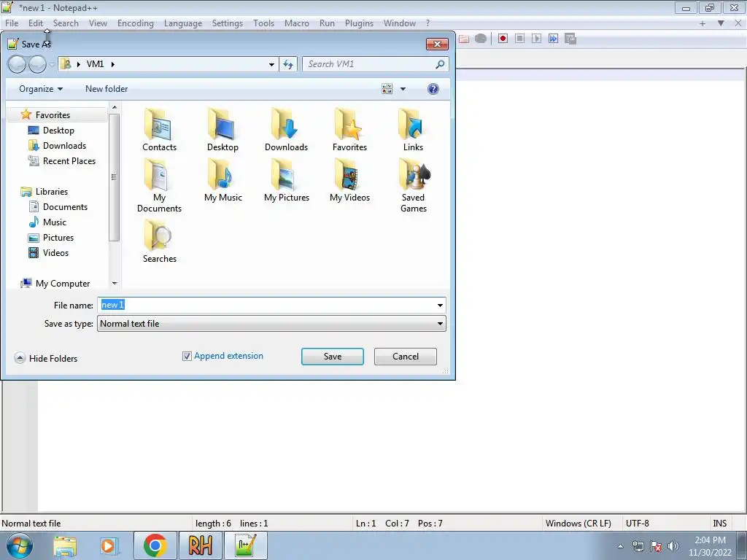The image size is (747, 560).
Task: Click the search magnifier icon
Action: (x=440, y=64)
